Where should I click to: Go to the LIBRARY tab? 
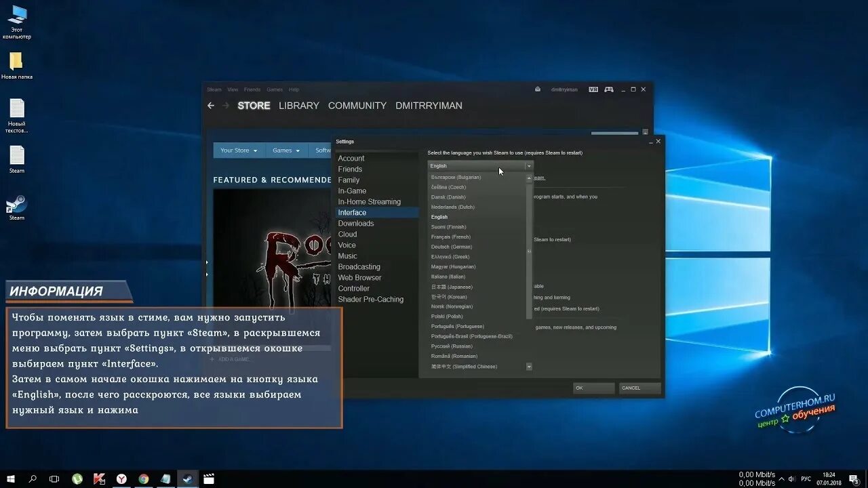point(299,106)
